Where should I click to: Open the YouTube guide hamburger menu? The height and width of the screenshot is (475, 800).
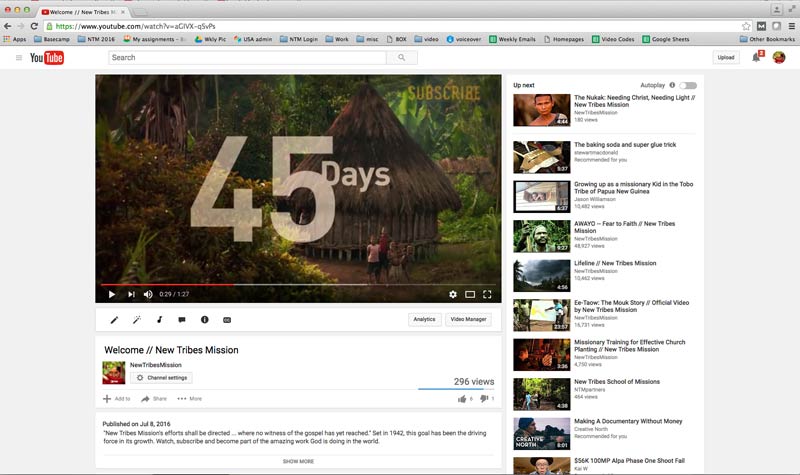click(19, 58)
